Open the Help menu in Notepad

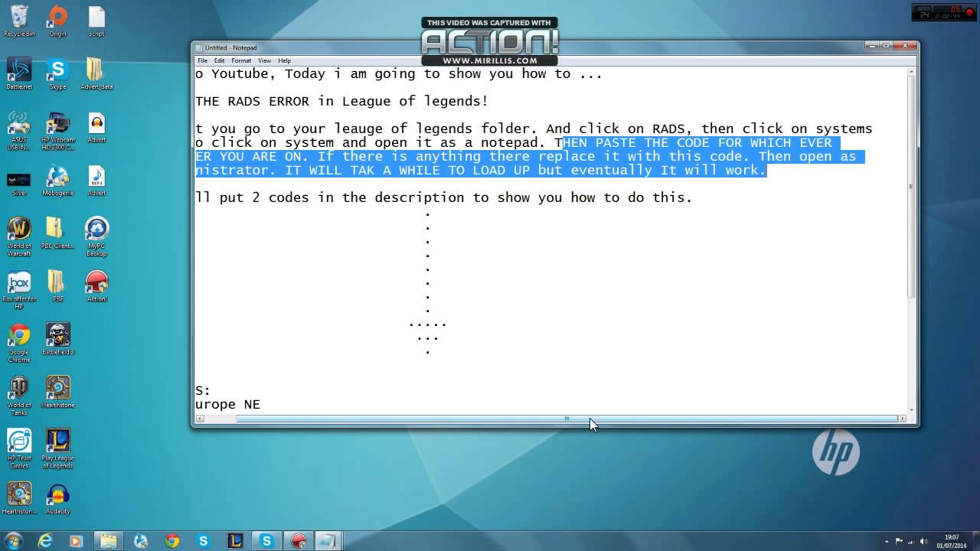(x=285, y=60)
